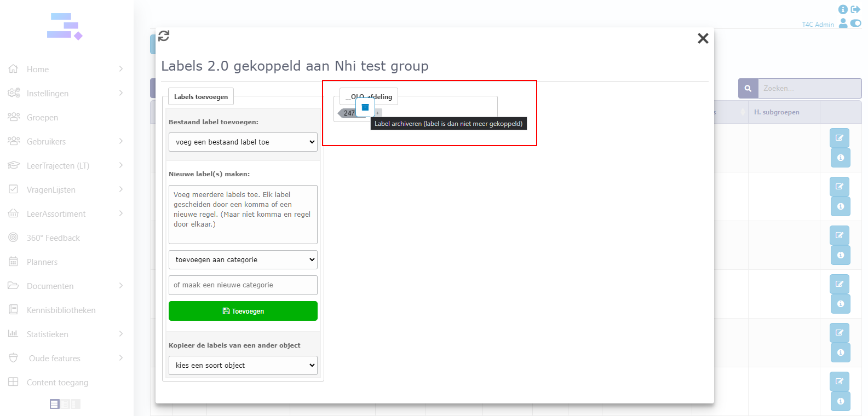Open 'voeg een bestaand label toe' dropdown

pos(243,142)
